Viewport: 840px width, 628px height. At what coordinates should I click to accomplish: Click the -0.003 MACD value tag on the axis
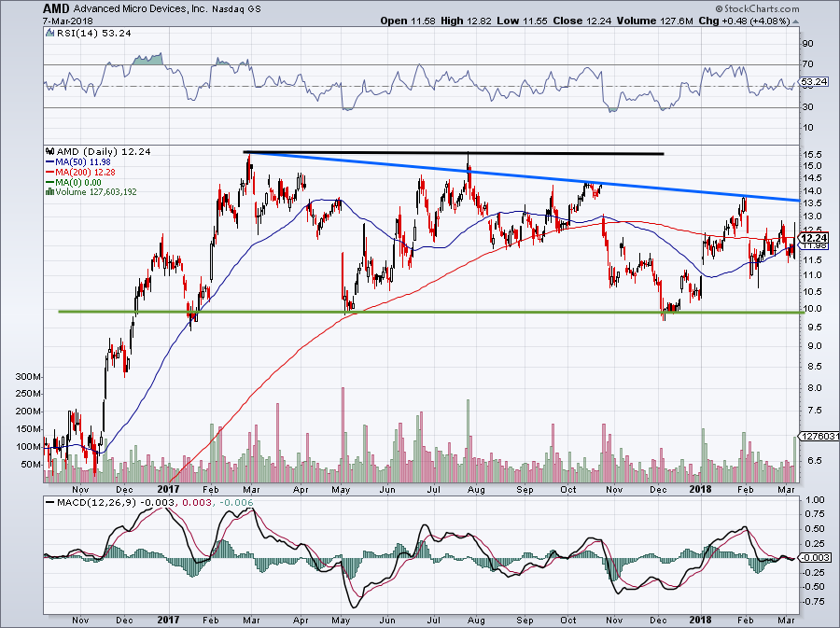(x=816, y=558)
